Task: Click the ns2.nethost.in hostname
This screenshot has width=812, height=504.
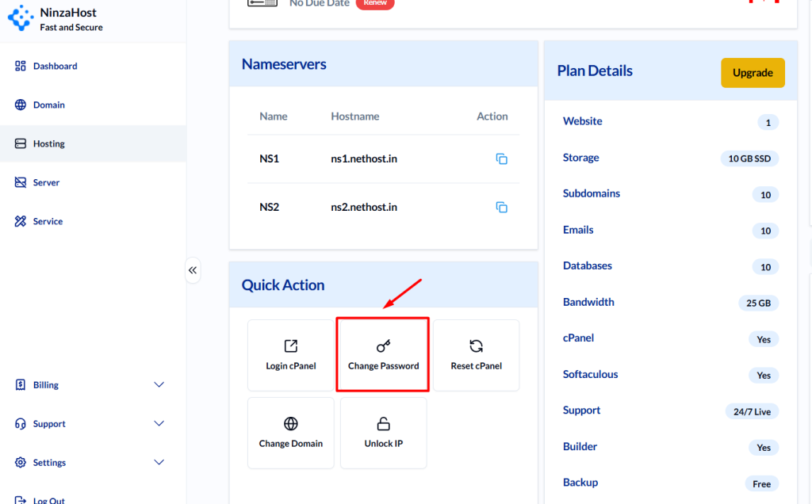Action: coord(364,207)
